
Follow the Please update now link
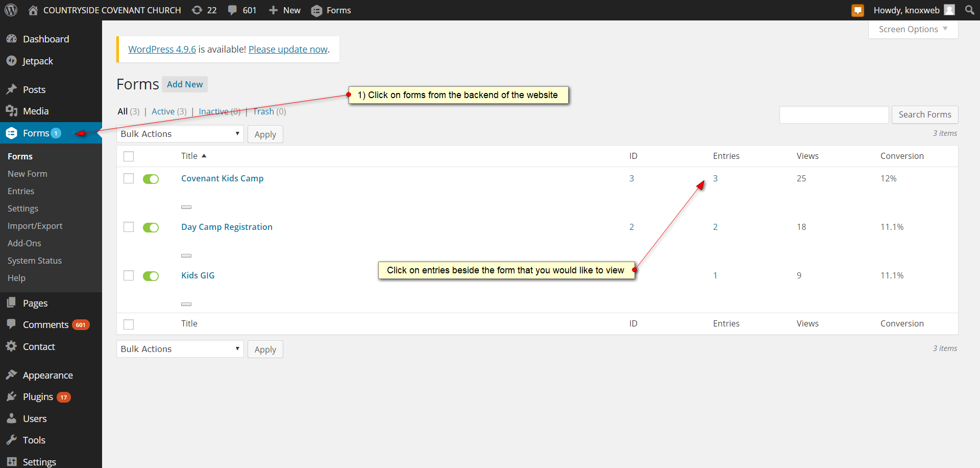click(x=288, y=49)
